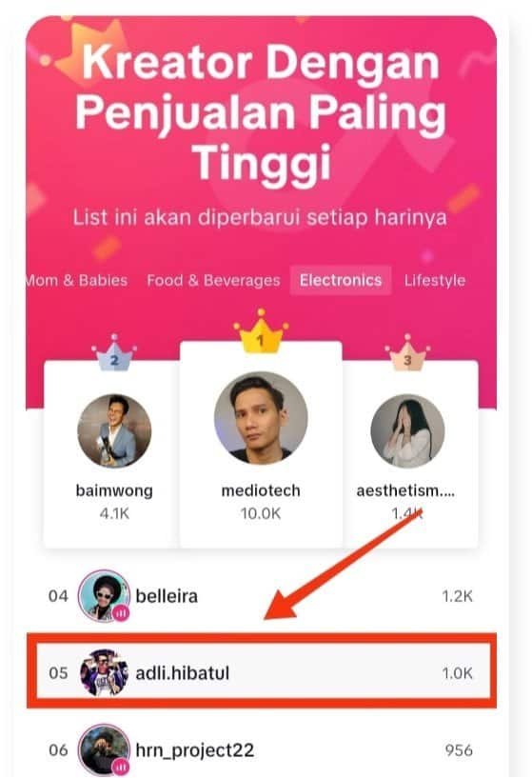Open the belleira username link
Viewport: 532px width, 778px height.
point(167,596)
